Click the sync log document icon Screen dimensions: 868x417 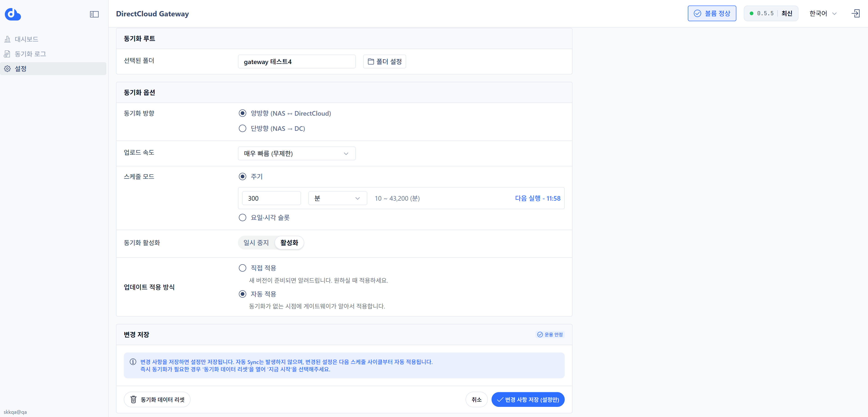pos(7,54)
